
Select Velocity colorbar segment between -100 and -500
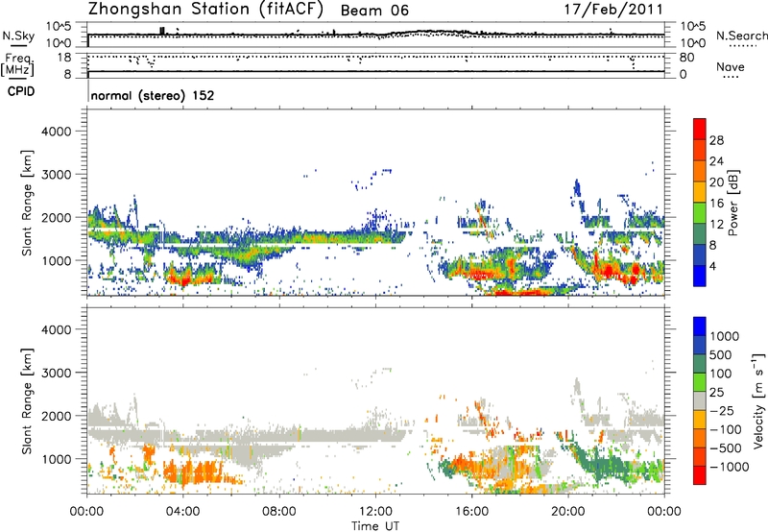[x=700, y=438]
